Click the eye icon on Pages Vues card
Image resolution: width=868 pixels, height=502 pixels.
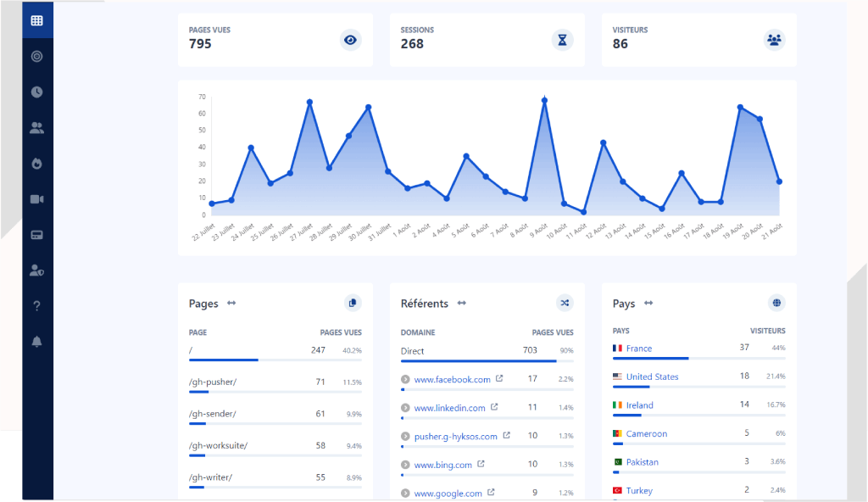coord(350,40)
